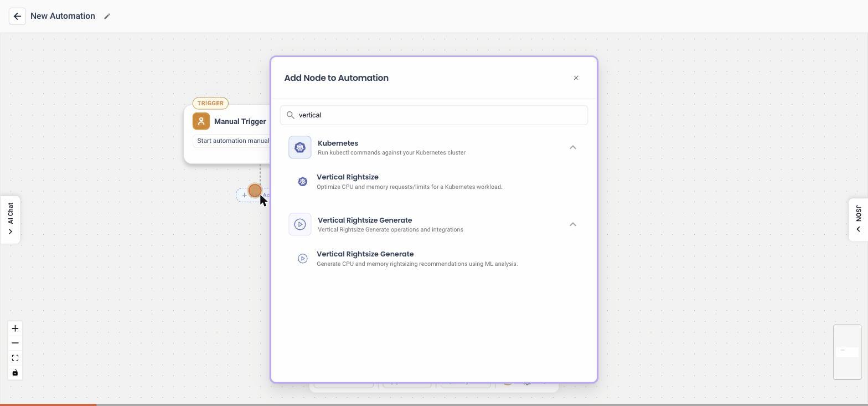Click the small Kubernetes icon beside Vertical Rightsize
868x406 pixels.
tap(303, 182)
